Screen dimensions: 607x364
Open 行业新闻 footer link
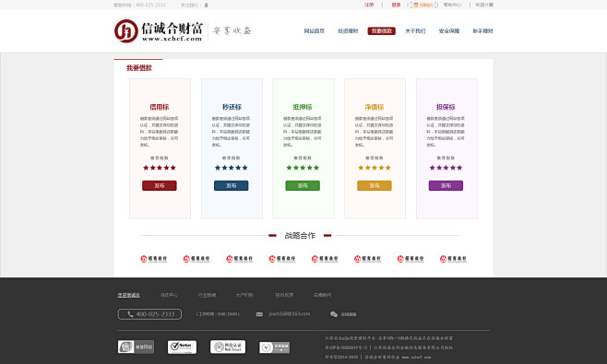207,295
